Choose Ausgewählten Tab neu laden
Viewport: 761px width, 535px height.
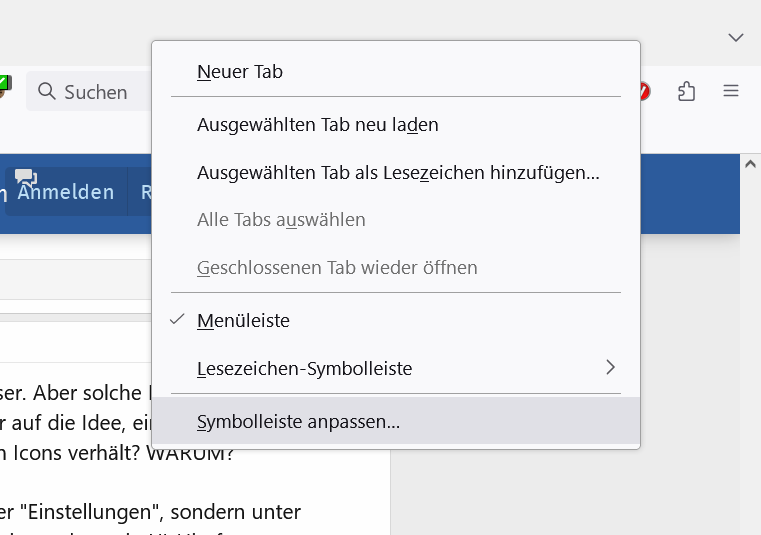[x=318, y=125]
